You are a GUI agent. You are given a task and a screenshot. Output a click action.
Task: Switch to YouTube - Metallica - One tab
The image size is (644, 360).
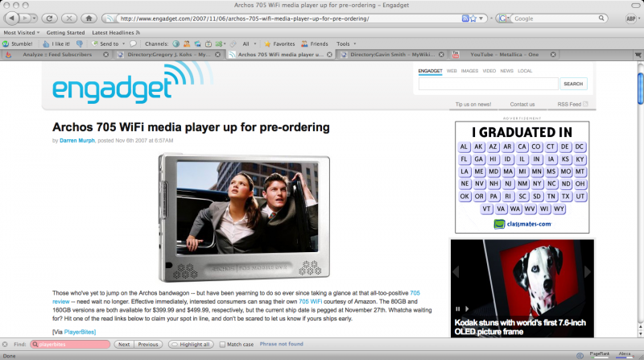[x=504, y=54]
